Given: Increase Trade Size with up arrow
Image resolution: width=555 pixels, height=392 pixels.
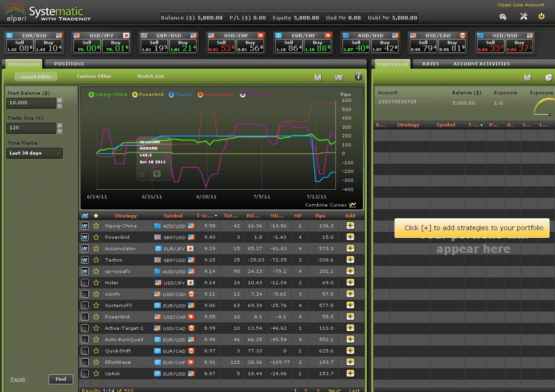Looking at the screenshot, I should click(60, 126).
